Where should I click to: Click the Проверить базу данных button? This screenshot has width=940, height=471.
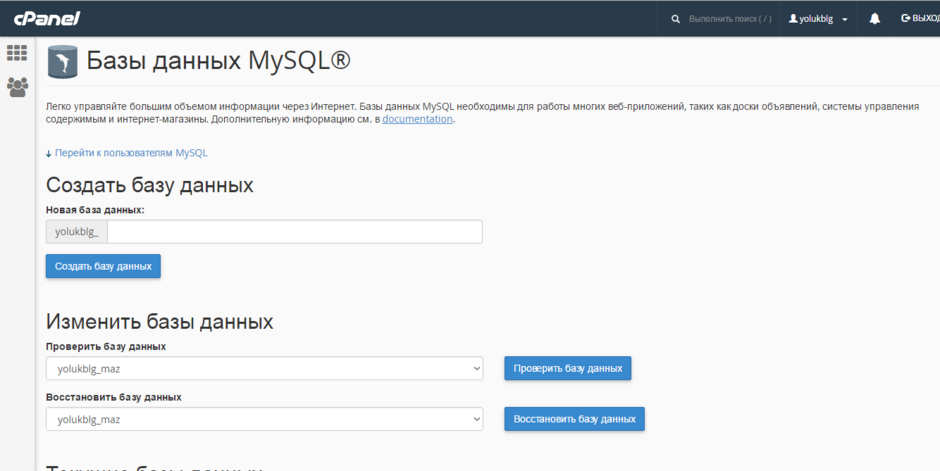[x=568, y=368]
